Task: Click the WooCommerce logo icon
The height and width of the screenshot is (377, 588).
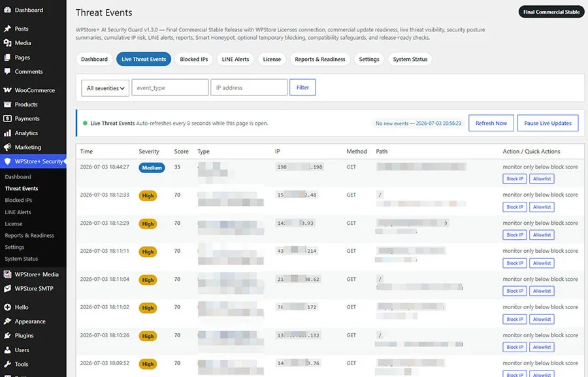Action: 7,90
